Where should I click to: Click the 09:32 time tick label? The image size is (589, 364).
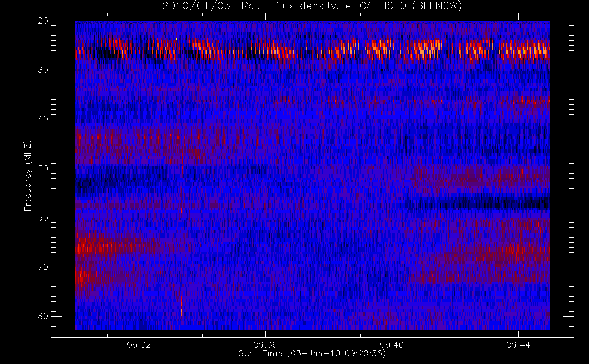pyautogui.click(x=139, y=345)
